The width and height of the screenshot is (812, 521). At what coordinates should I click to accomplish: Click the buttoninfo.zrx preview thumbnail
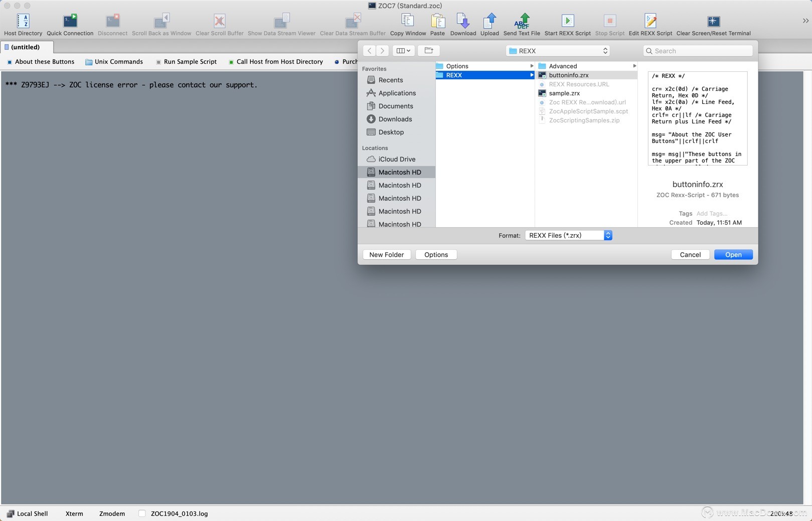tap(697, 118)
